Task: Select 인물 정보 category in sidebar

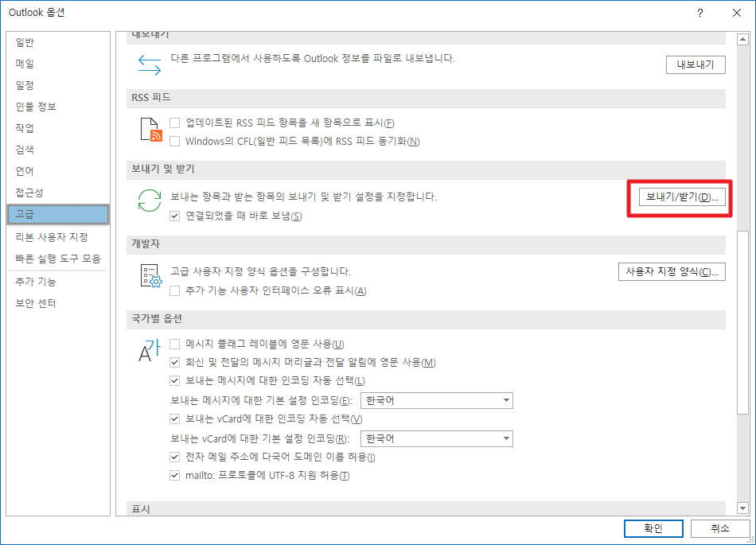Action: tap(58, 107)
